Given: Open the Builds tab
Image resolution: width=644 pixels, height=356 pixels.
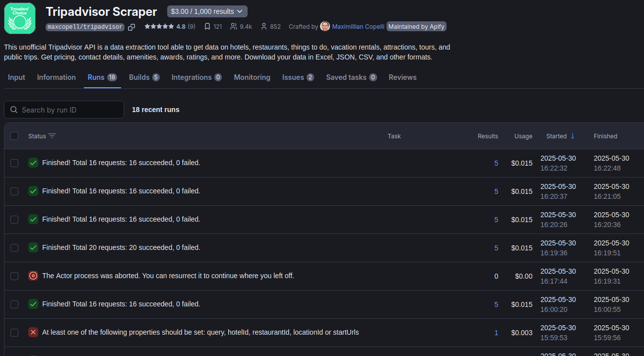Looking at the screenshot, I should pos(144,77).
